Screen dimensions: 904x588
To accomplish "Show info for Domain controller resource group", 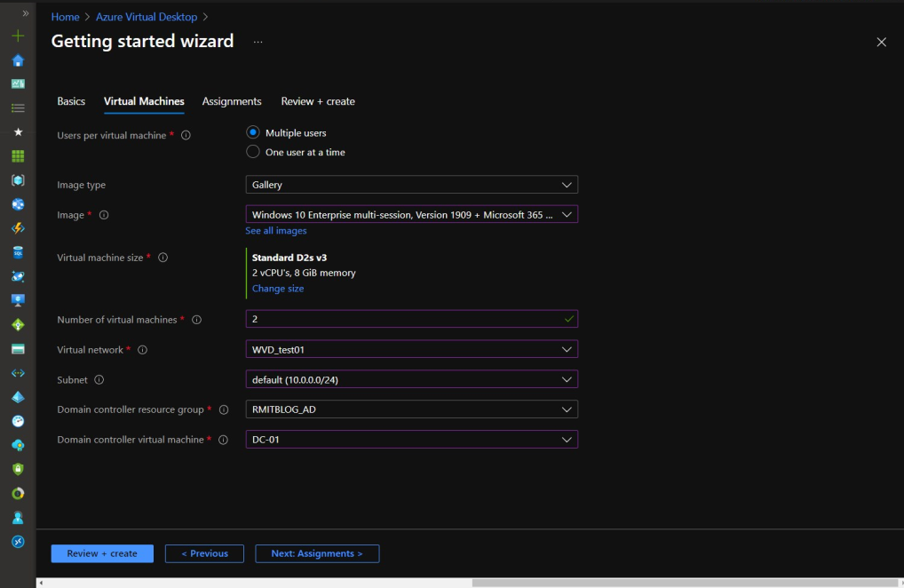I will pyautogui.click(x=224, y=409).
